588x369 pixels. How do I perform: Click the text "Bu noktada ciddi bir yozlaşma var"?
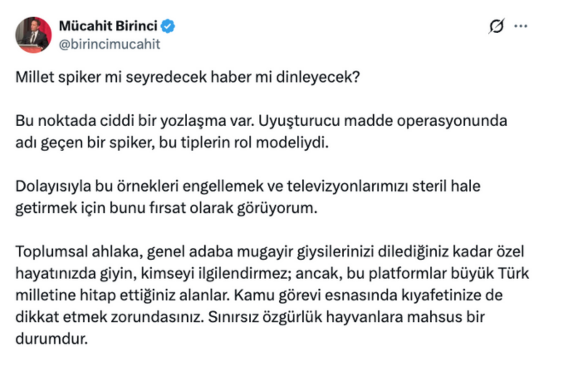pos(134,121)
